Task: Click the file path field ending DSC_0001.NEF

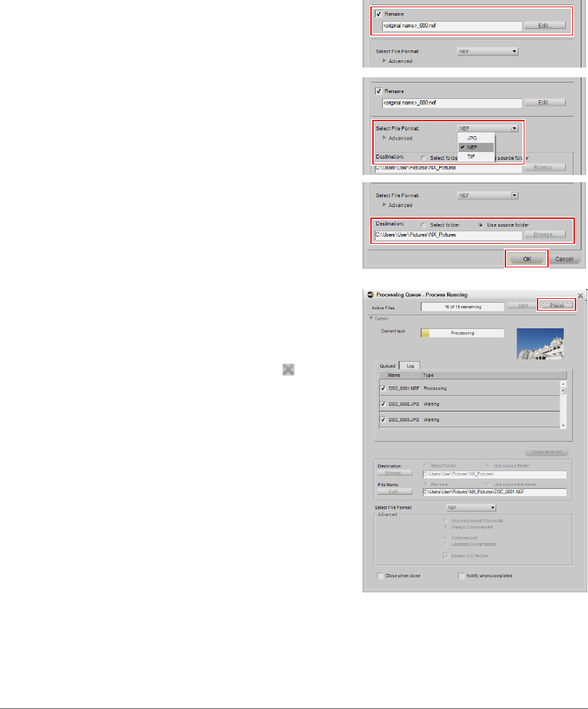Action: (494, 492)
